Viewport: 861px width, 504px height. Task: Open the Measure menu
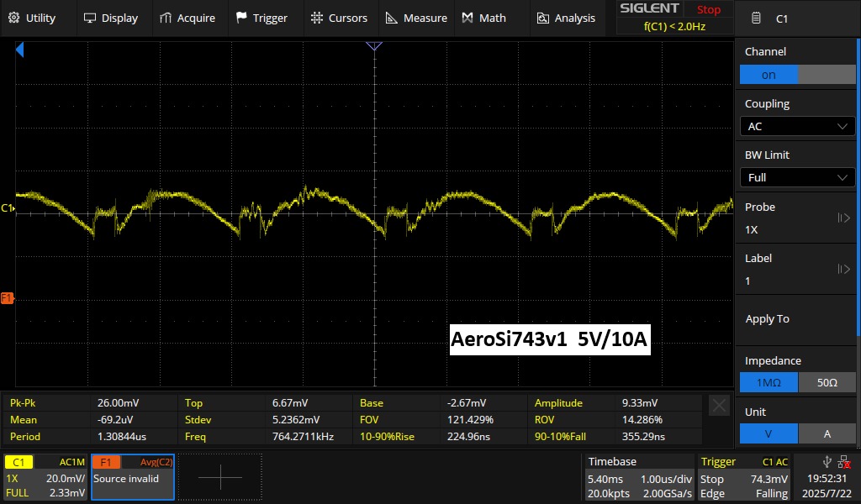click(x=417, y=18)
